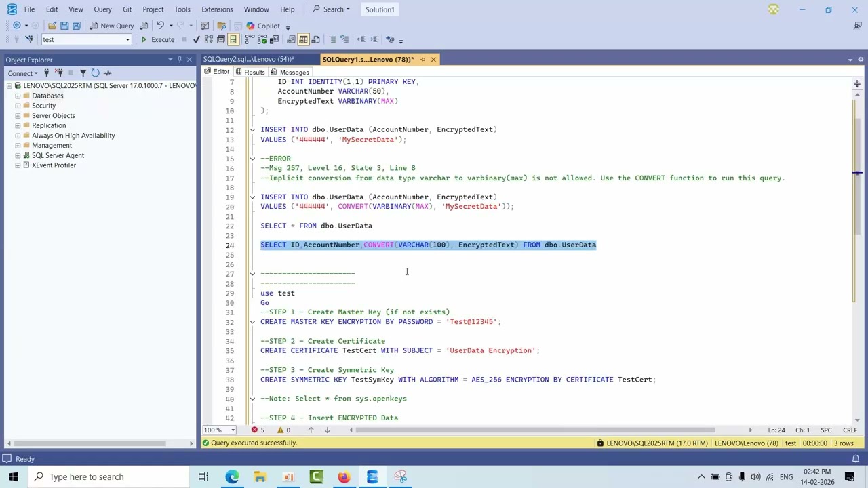Uncomment the selected lines
The image size is (868, 488).
344,39
